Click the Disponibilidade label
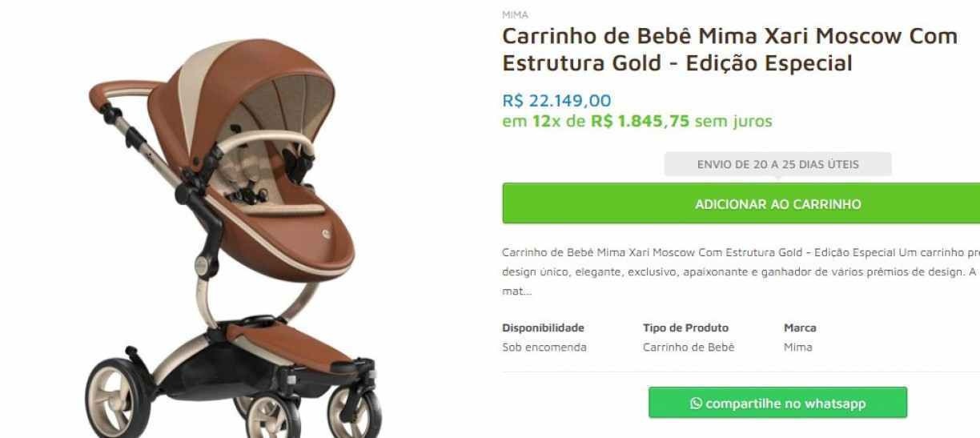The image size is (980, 438). tap(543, 327)
